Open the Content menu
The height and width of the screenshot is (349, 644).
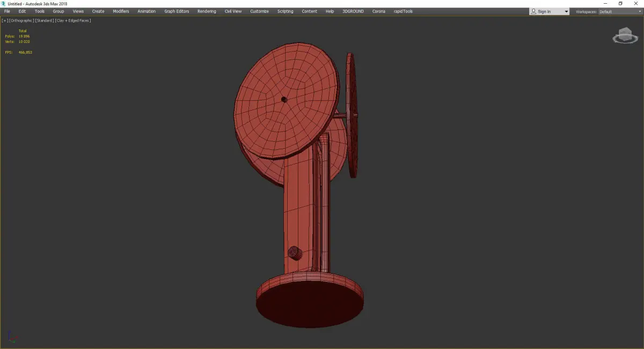pyautogui.click(x=309, y=11)
